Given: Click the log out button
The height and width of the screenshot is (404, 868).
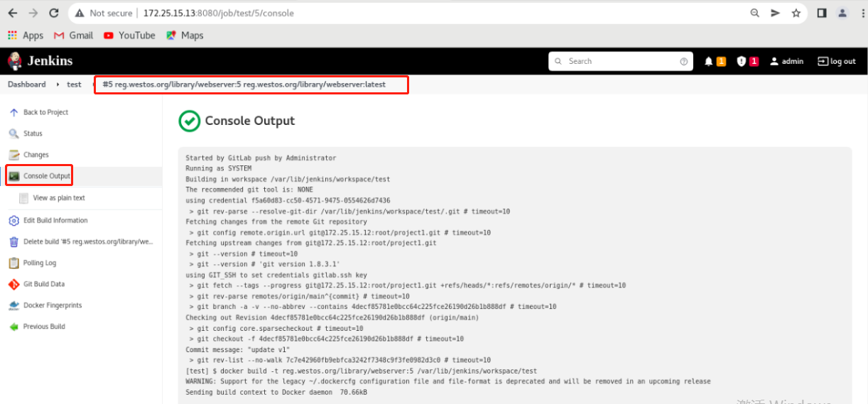Looking at the screenshot, I should [837, 62].
